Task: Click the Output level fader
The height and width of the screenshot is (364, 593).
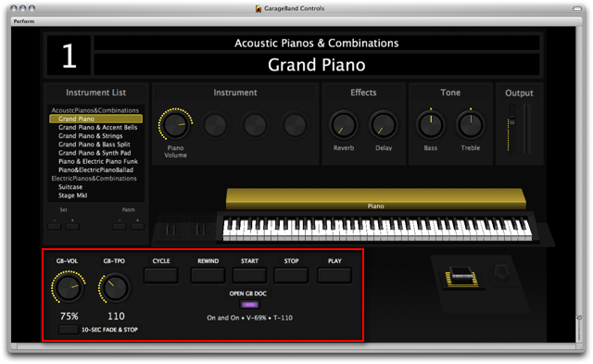Action: pyautogui.click(x=512, y=121)
